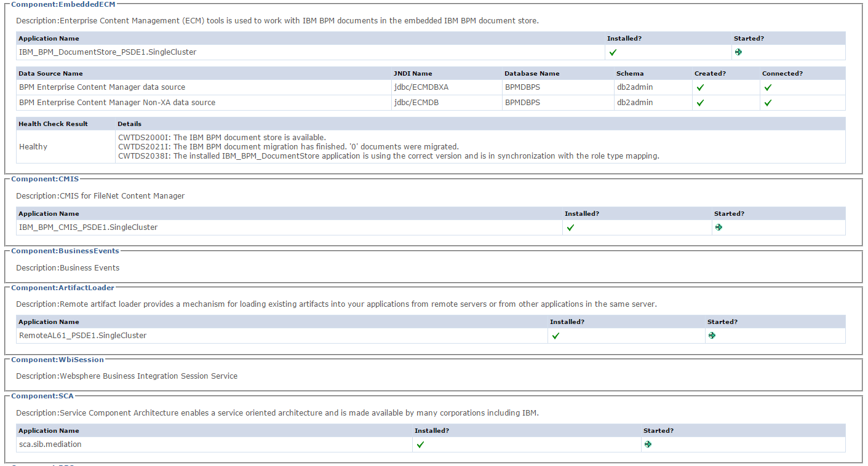Click the Component:WbiSession heading
The width and height of the screenshot is (868, 466).
coord(58,360)
